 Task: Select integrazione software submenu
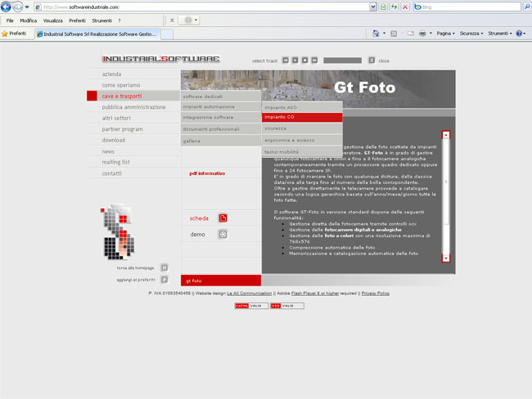coord(221,117)
